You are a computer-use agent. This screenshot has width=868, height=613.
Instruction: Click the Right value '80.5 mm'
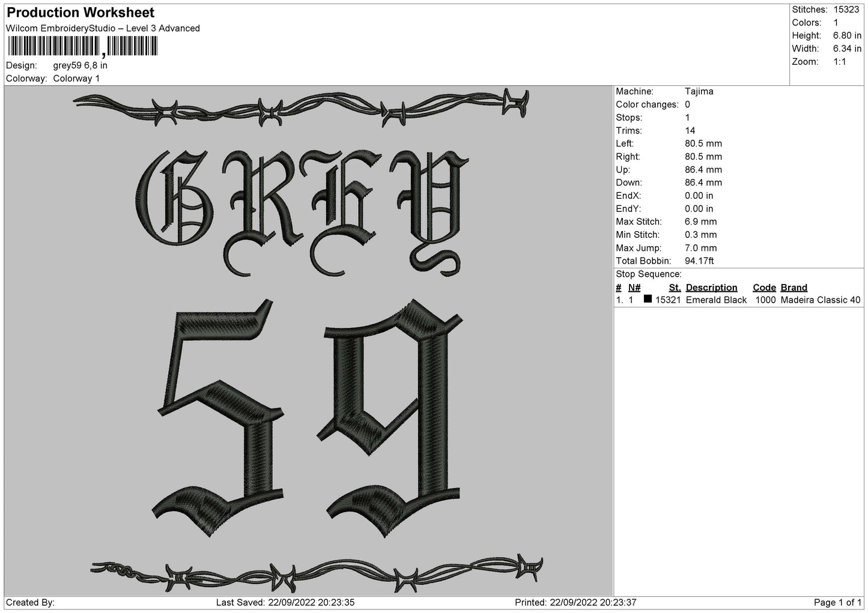click(703, 157)
